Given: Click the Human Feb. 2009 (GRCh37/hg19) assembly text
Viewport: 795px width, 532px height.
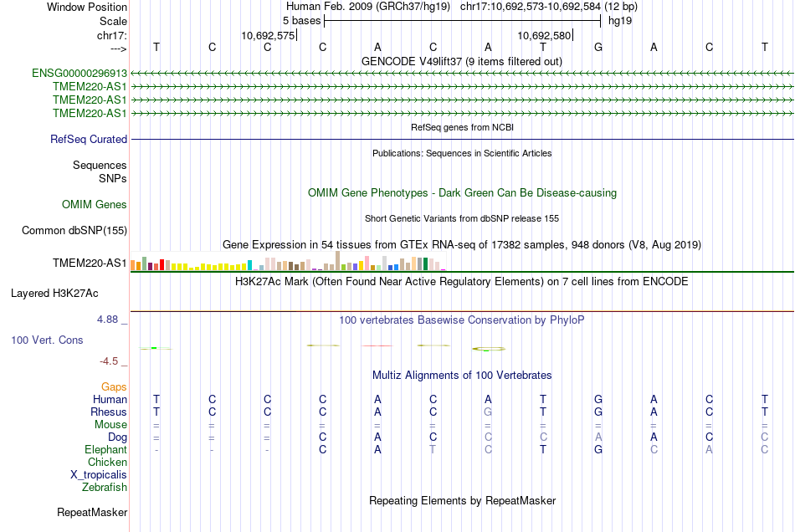Looking at the screenshot, I should coord(368,7).
